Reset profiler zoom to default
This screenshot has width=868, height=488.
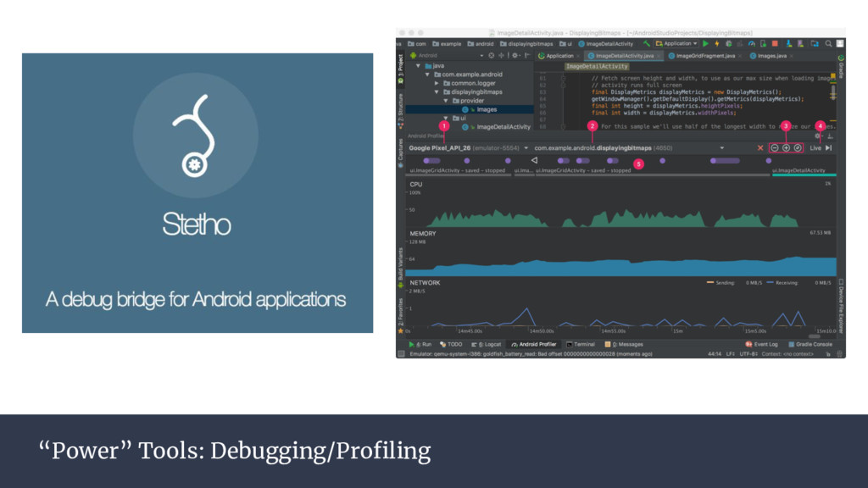tap(798, 147)
